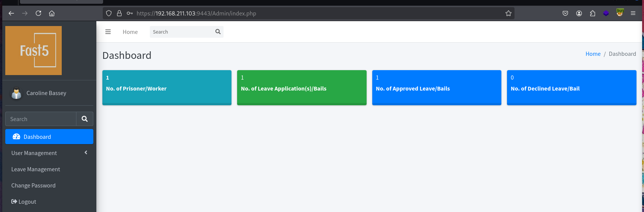Open the No. of Prisoner/Worker card

[167, 88]
